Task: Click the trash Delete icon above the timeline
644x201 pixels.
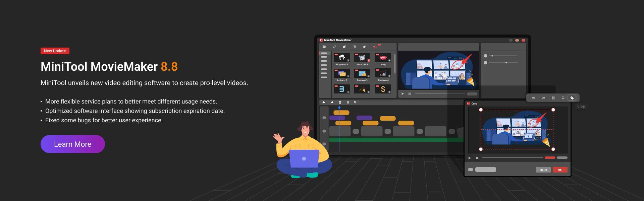Action: click(x=340, y=102)
